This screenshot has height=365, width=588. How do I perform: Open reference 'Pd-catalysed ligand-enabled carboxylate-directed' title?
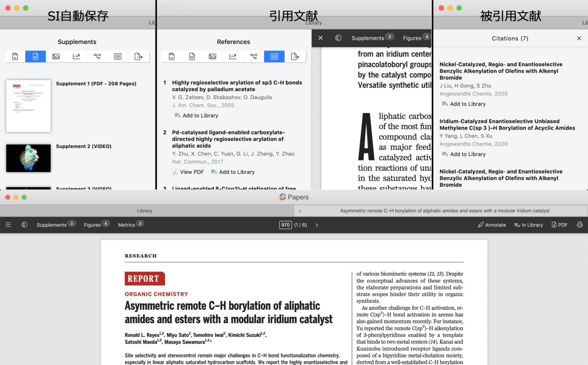[229, 139]
